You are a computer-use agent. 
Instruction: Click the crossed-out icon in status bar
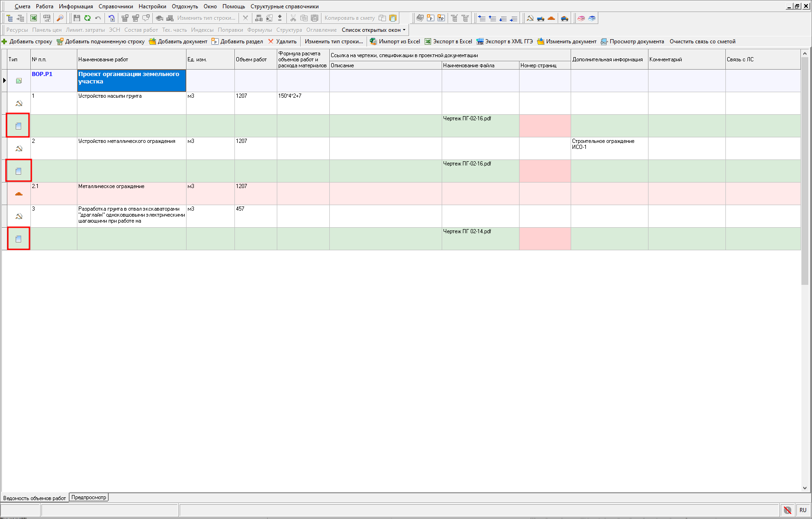(788, 510)
